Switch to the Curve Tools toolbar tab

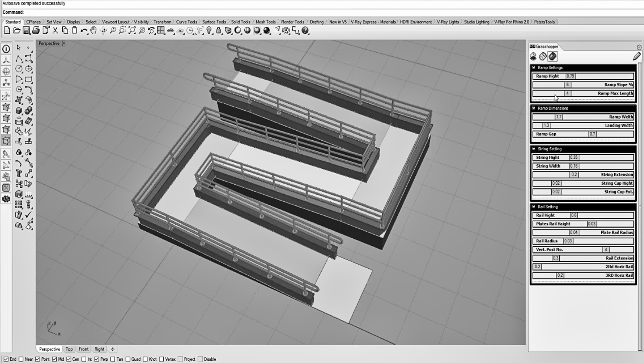187,22
